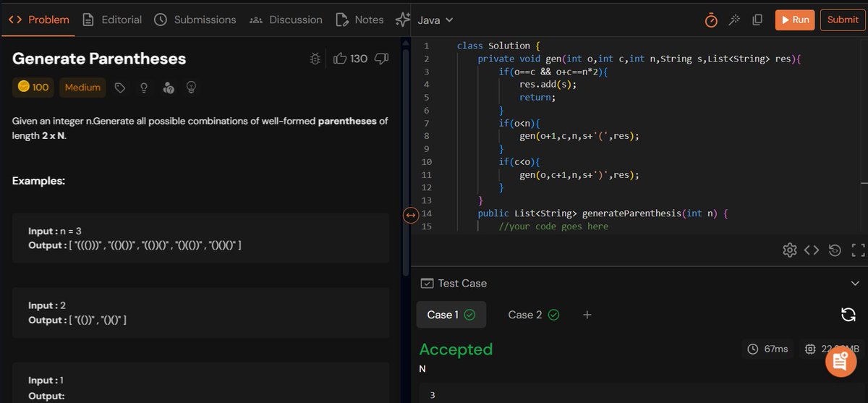The width and height of the screenshot is (868, 403).
Task: Dislike the problem with thumbs down
Action: pos(381,59)
